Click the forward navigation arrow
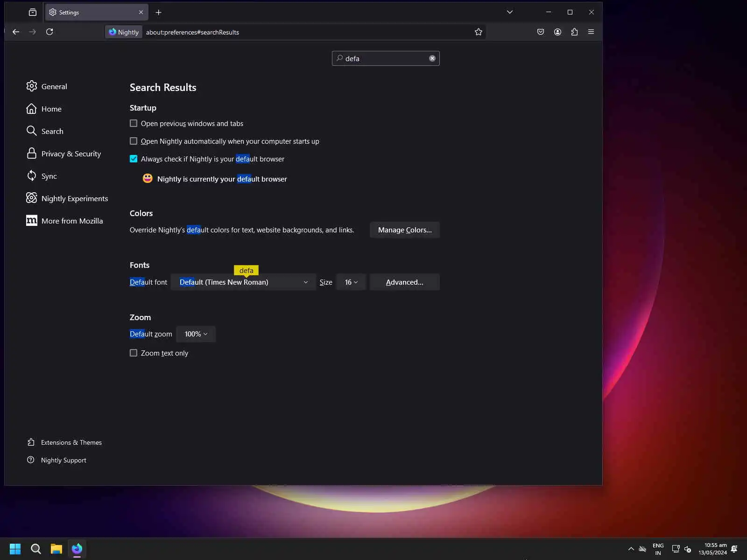Viewport: 747px width, 560px height. [32, 32]
